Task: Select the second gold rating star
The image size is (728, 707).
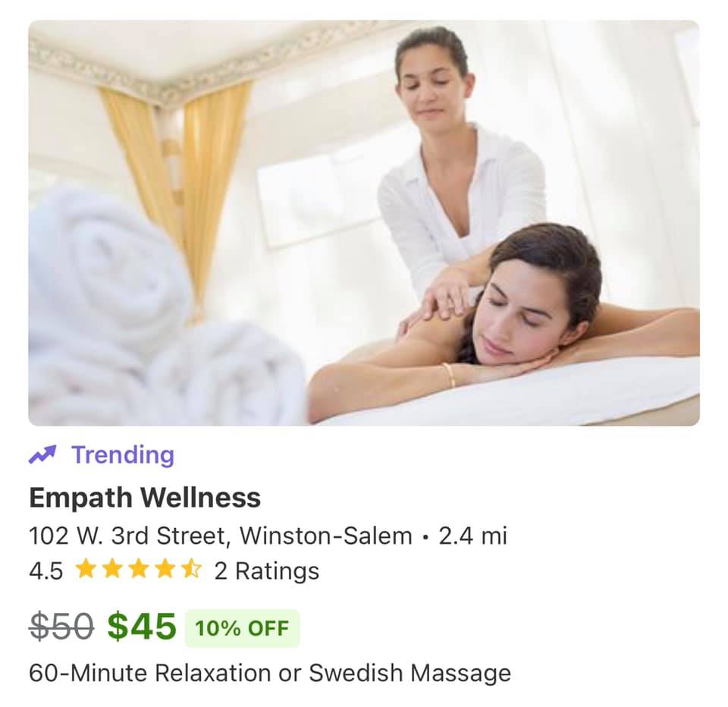Action: pos(112,569)
